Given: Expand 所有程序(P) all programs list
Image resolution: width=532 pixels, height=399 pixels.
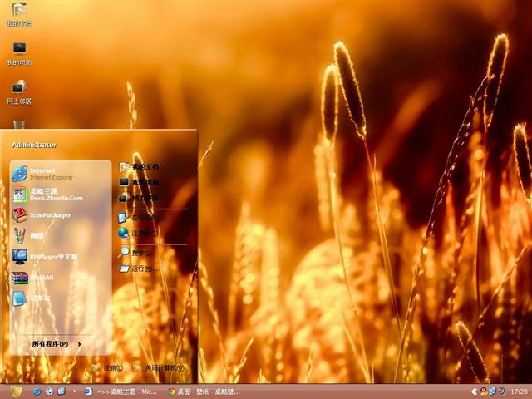Looking at the screenshot, I should pyautogui.click(x=57, y=344).
